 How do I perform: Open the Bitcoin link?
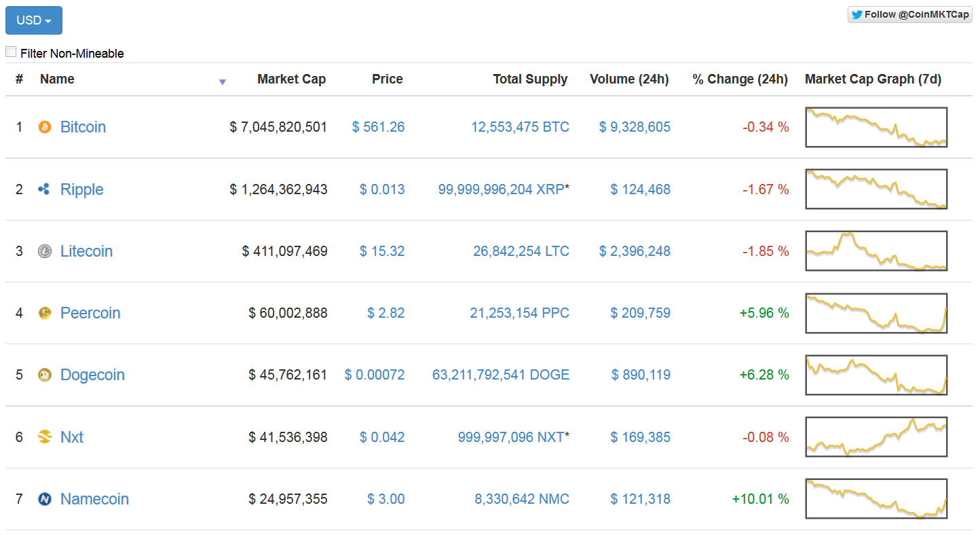pos(83,127)
